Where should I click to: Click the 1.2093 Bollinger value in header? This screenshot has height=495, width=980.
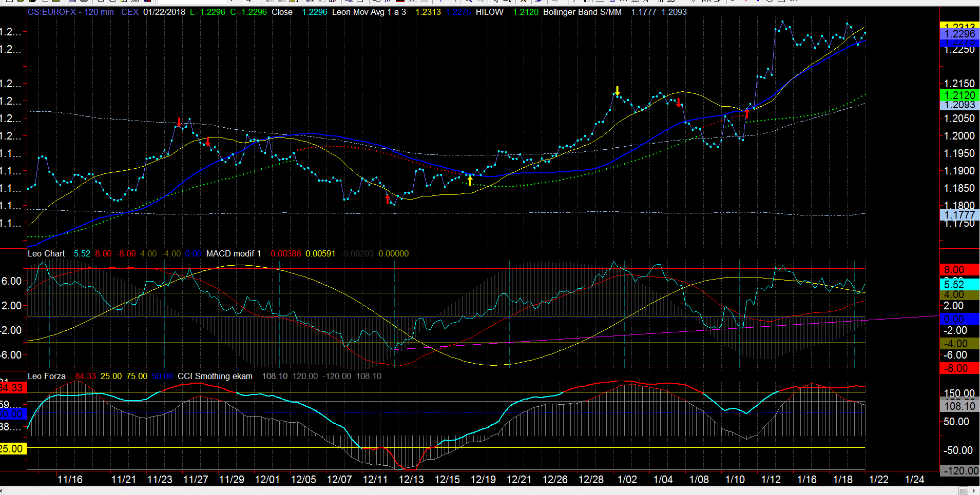[x=674, y=12]
